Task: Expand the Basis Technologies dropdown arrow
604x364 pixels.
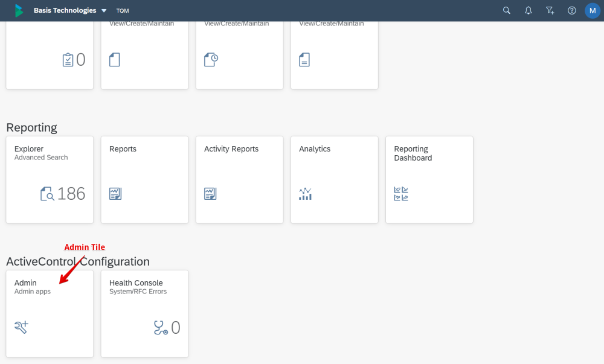Action: click(x=104, y=11)
